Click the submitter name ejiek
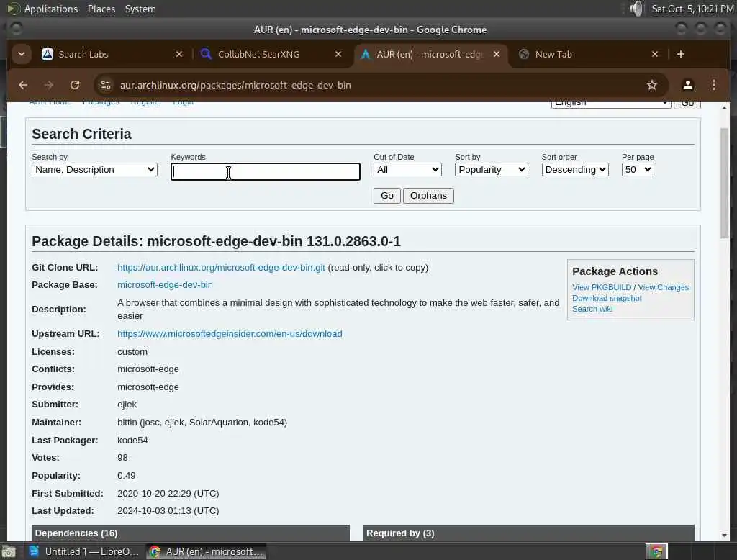Viewport: 737px width, 560px height. click(127, 405)
